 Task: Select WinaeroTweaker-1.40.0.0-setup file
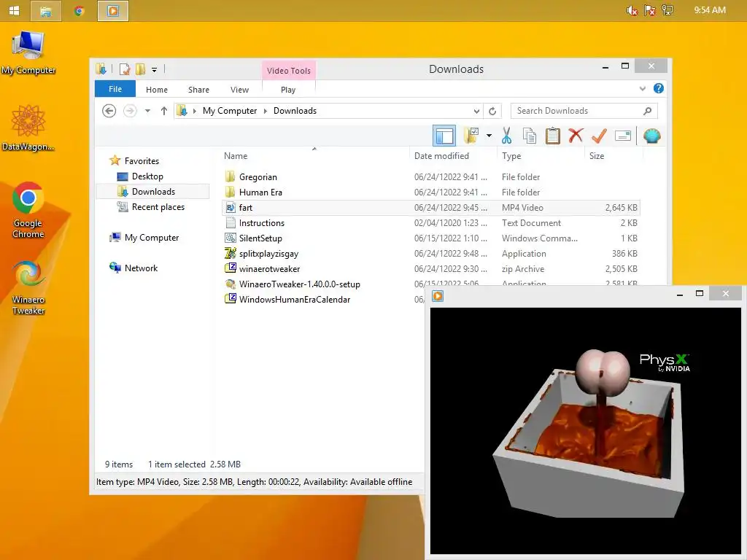(x=299, y=284)
